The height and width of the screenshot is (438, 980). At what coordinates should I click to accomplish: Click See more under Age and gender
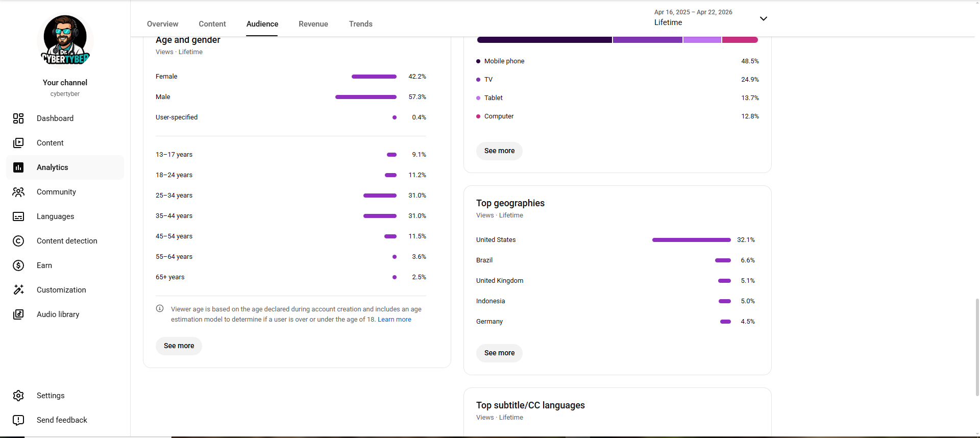click(179, 346)
